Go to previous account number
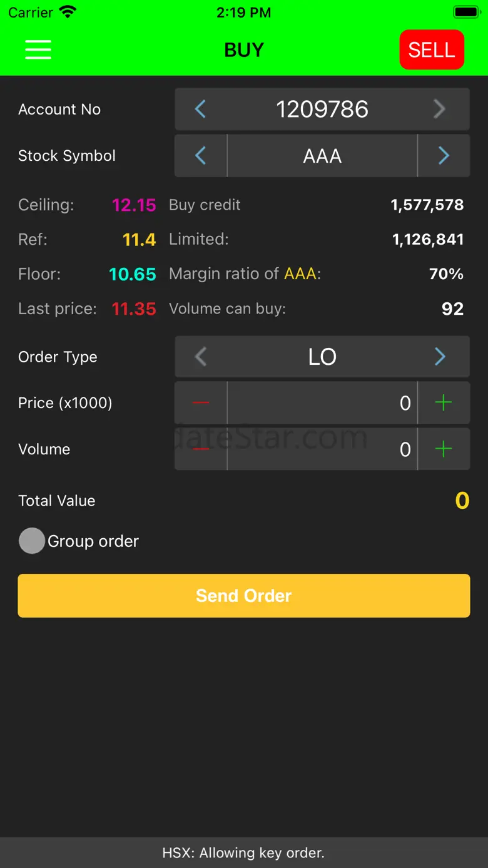 [200, 109]
